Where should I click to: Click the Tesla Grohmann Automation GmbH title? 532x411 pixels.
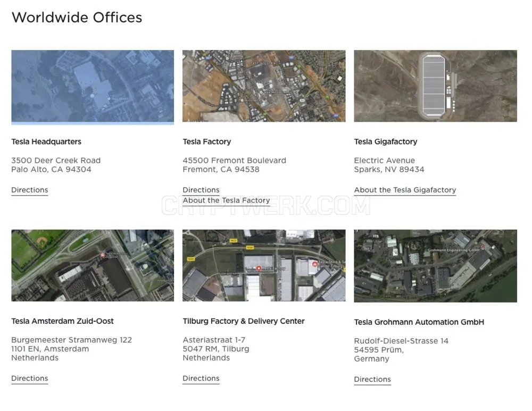[x=419, y=322]
